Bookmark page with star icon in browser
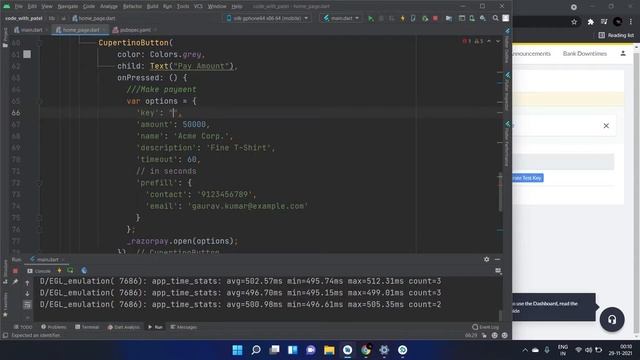Image resolution: width=640 pixels, height=360 pixels. click(x=574, y=22)
